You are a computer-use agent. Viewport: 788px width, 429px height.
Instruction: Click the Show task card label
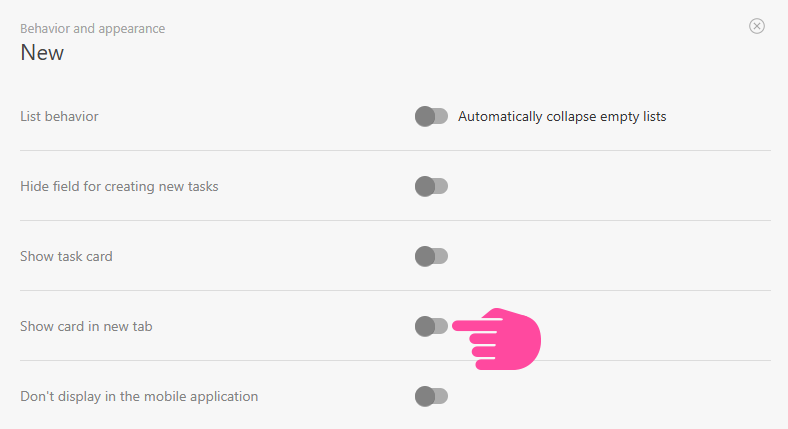pyautogui.click(x=66, y=257)
